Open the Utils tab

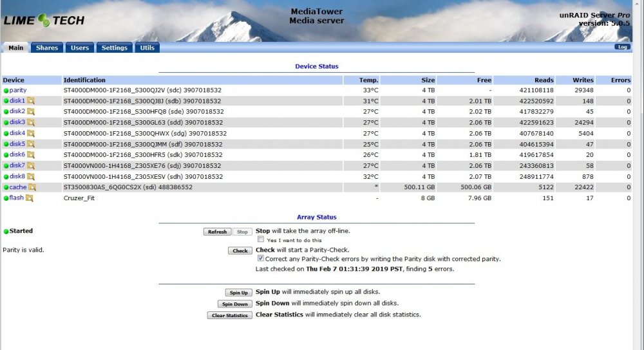coord(147,48)
